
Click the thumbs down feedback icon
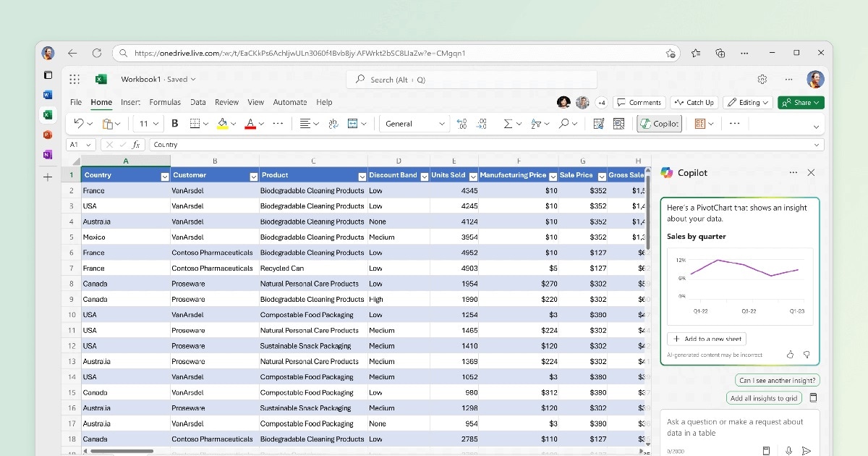807,355
